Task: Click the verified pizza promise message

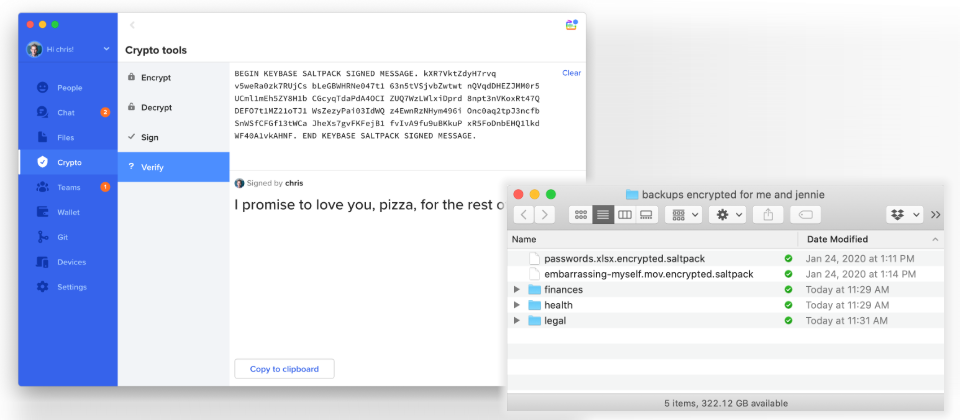Action: click(x=369, y=205)
